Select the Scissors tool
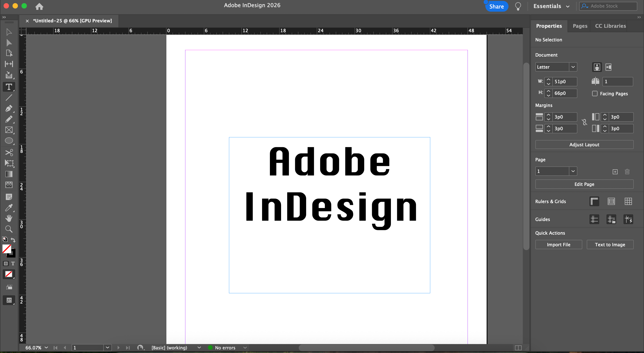Screen dimensions: 644x353 (x=9, y=152)
